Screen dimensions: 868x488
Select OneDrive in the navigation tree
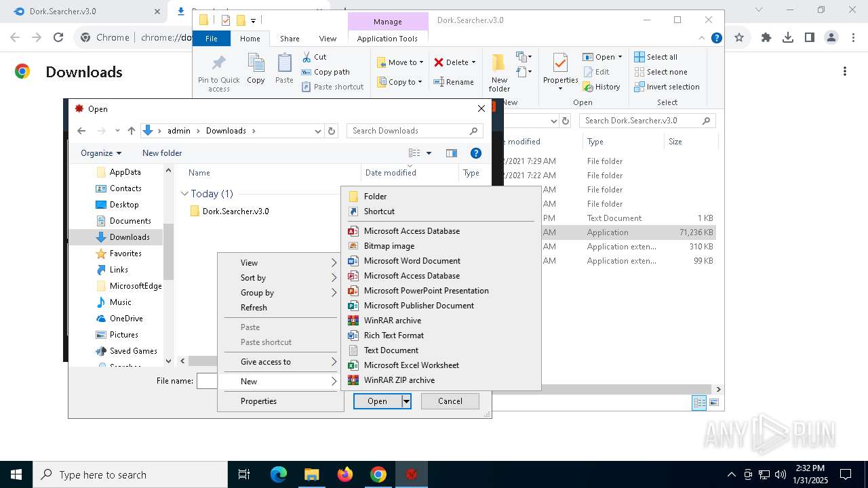tap(126, 319)
